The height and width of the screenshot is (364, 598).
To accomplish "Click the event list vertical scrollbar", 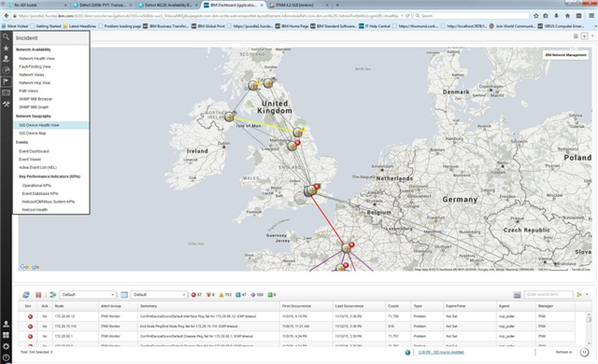I will (589, 329).
